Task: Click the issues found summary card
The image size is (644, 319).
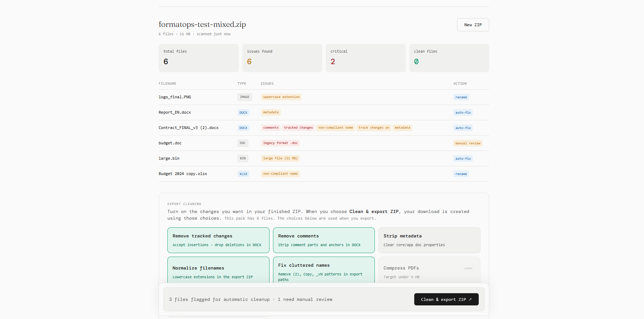Action: point(282,58)
